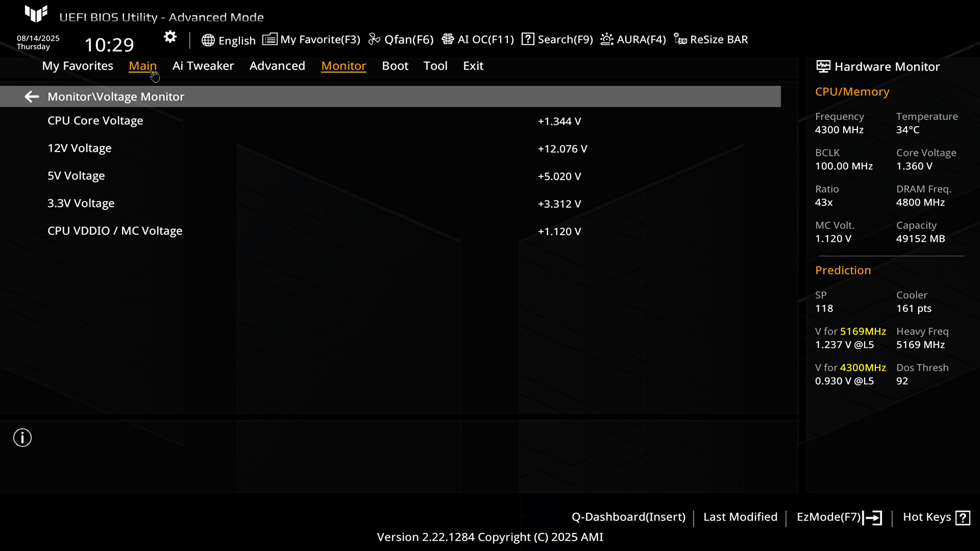Select the CPU Core Voltage row
The width and height of the screenshot is (980, 551).
(95, 121)
